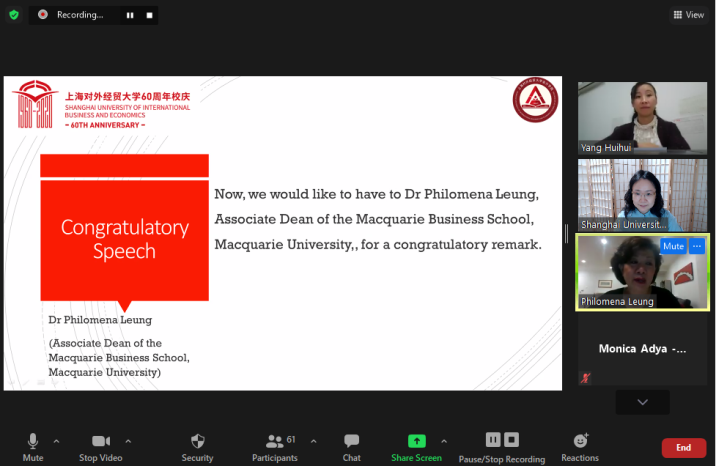This screenshot has height=466, width=716.
Task: Turn off camera with Stop Video
Action: tap(101, 446)
